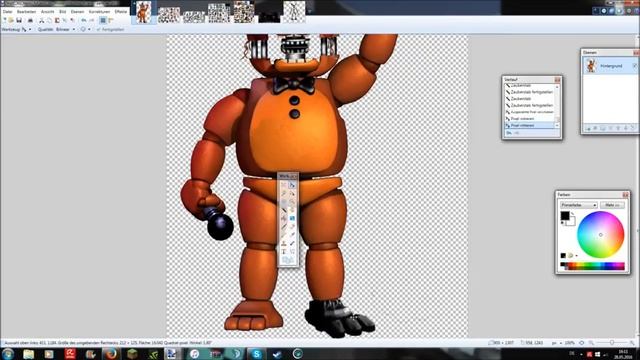Select the Gradient tool
640x360 pixels.
tap(292, 218)
